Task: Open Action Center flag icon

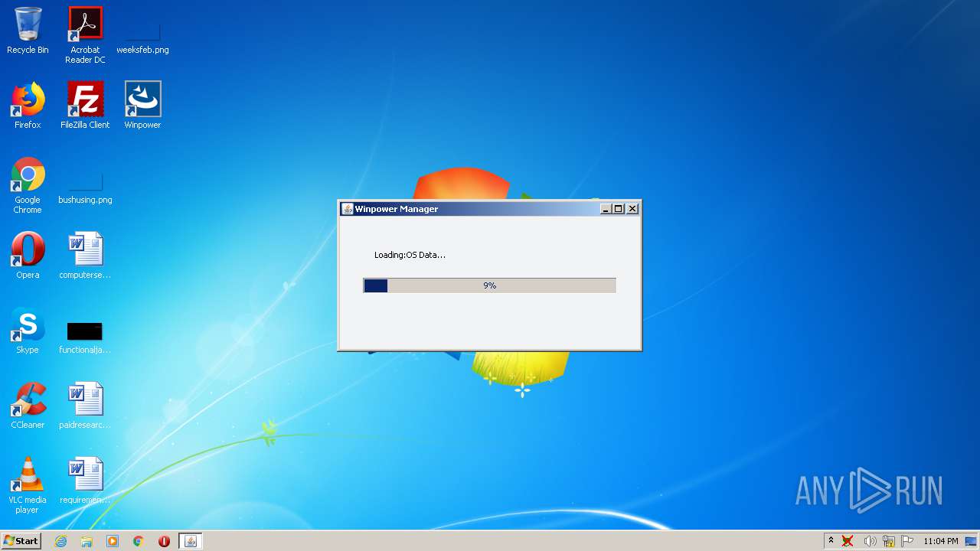Action: click(907, 541)
